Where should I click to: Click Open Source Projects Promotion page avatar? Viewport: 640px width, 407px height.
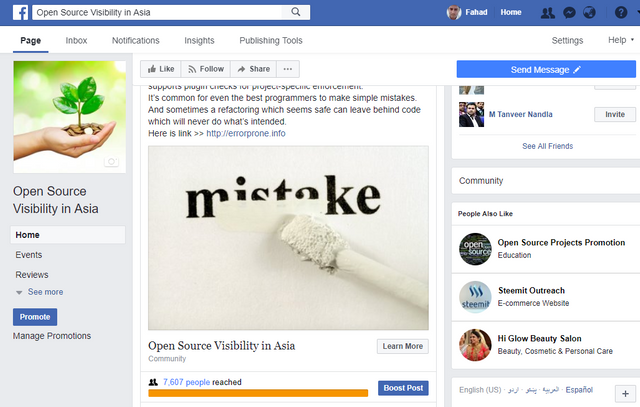pos(475,249)
